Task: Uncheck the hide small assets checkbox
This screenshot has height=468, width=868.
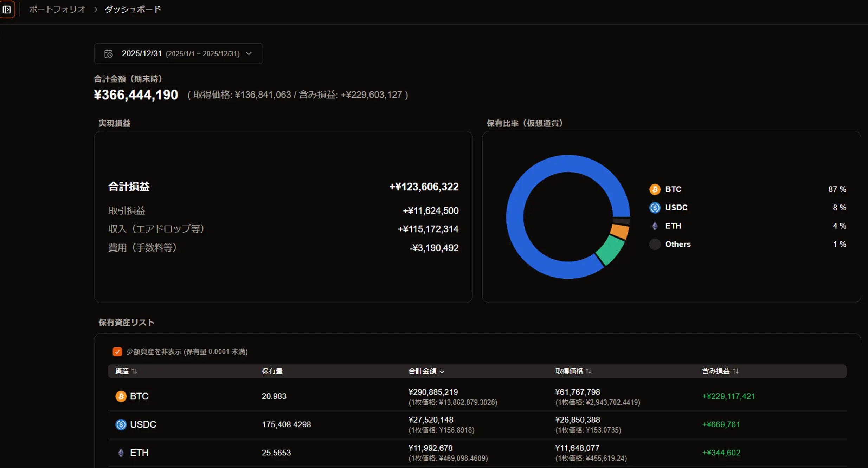Action: pos(117,352)
